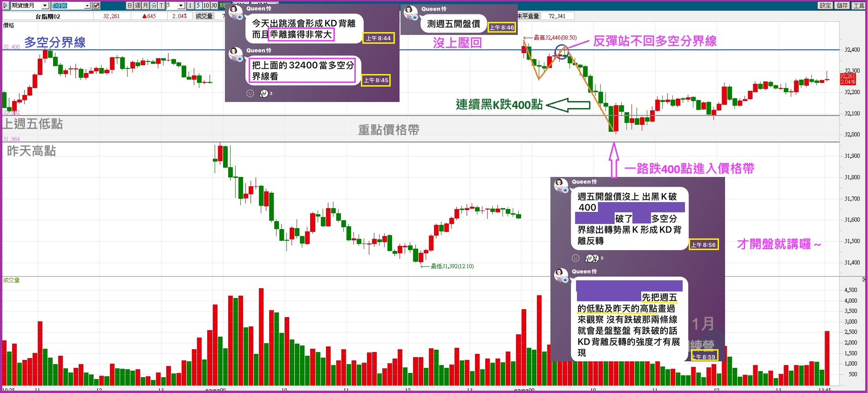
Task: Click the T (tick) chart button
Action: tap(161, 6)
